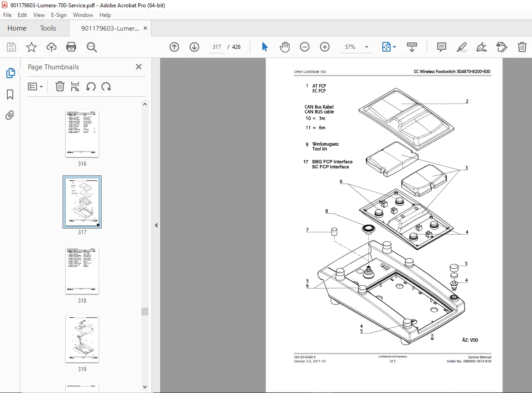Open the Page Thumbnails sidebar icon
This screenshot has width=532, height=393.
point(10,73)
